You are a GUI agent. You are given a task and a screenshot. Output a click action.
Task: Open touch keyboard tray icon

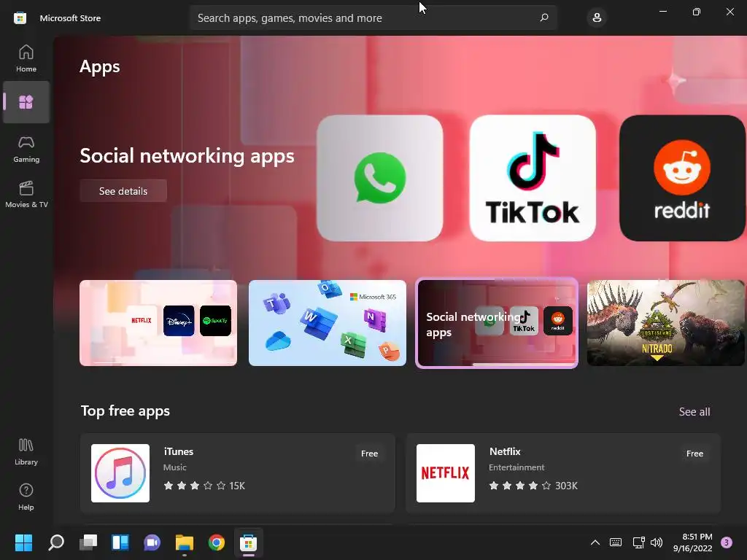click(x=616, y=542)
